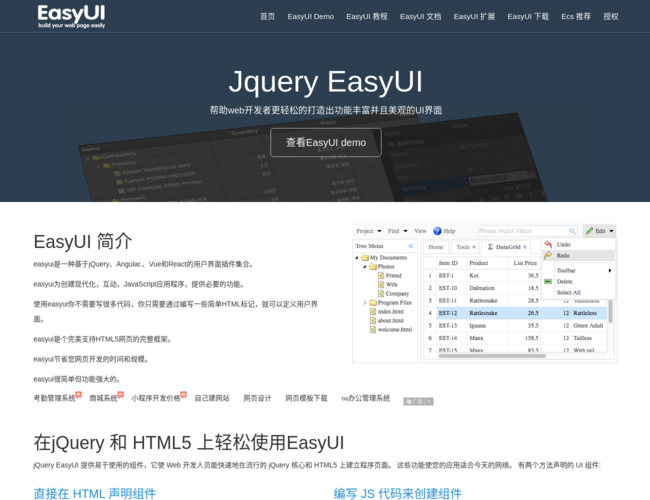Screen dimensions: 650x500
Task: Close the ad with the 广告 badge X
Action: [429, 401]
